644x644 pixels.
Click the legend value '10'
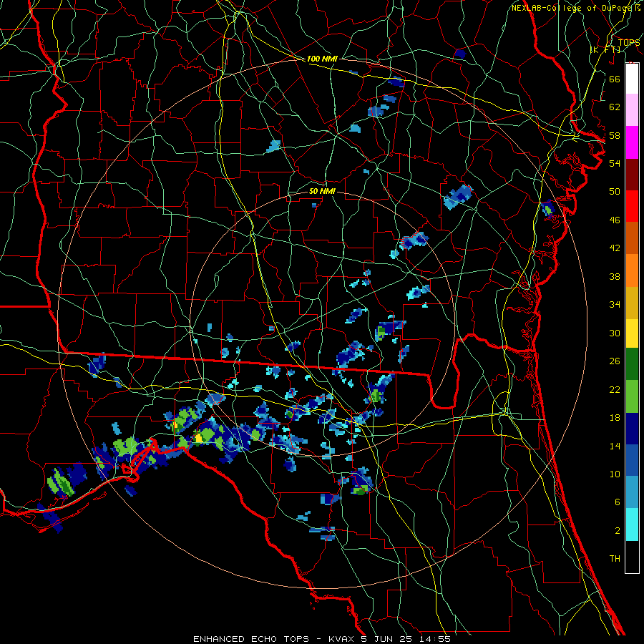coord(615,474)
